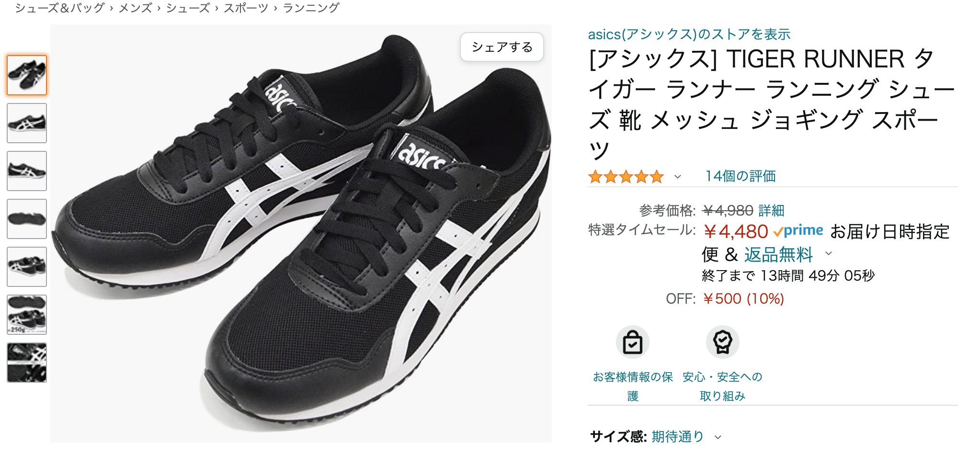Select the thumbnail labeled 250g
The width and height of the screenshot is (980, 456).
27,315
